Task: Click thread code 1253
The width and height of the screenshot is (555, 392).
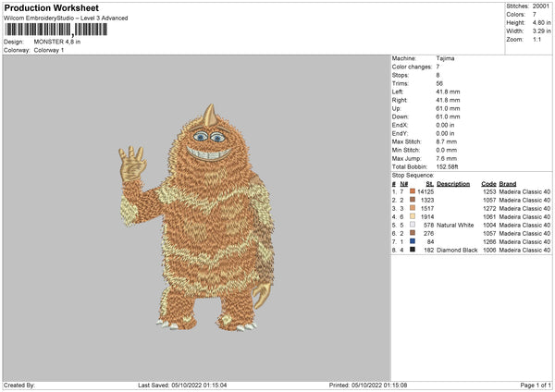Action: click(x=489, y=191)
